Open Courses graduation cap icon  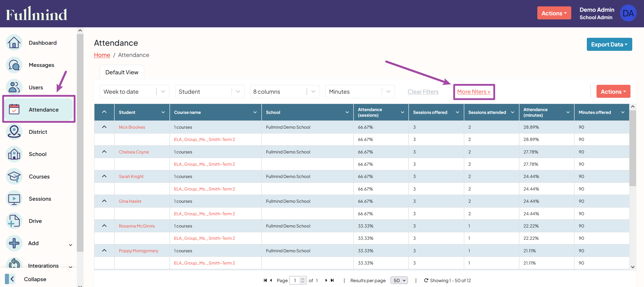(x=14, y=176)
